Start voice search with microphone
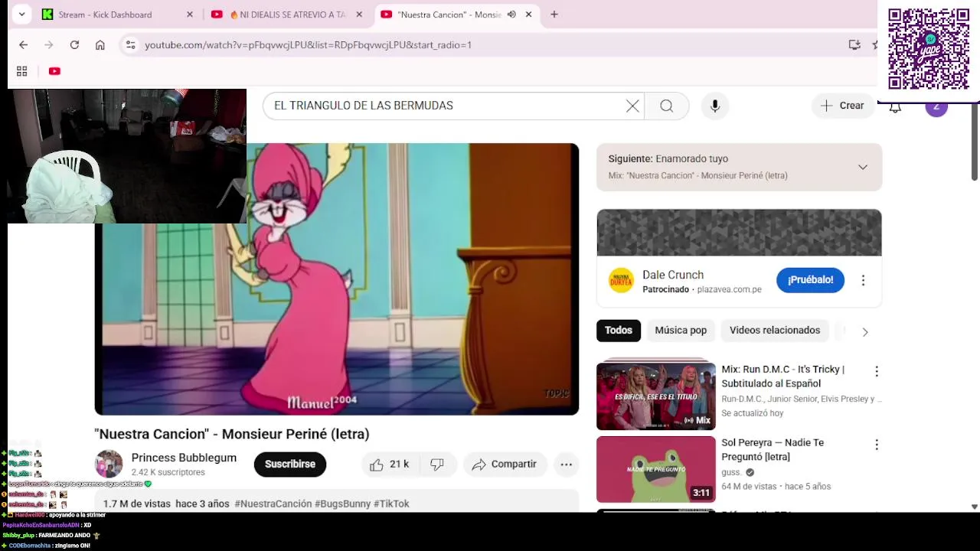This screenshot has width=980, height=551. click(x=715, y=106)
